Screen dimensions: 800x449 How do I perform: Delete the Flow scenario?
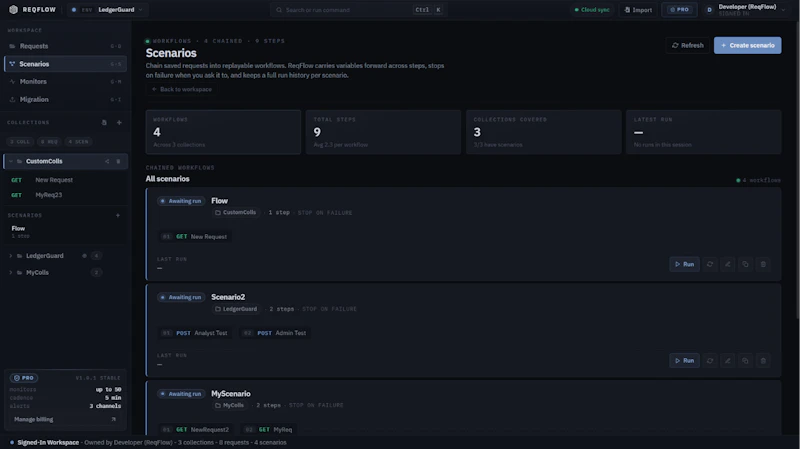763,264
